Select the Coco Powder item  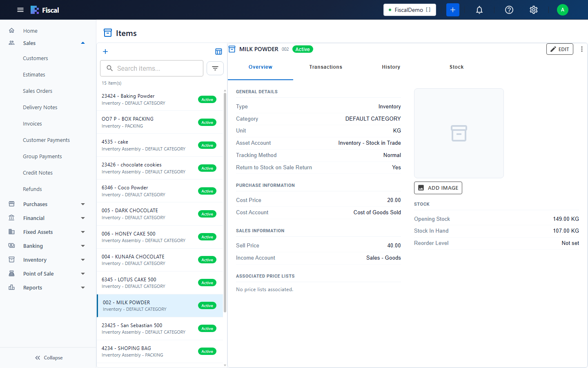click(x=160, y=191)
